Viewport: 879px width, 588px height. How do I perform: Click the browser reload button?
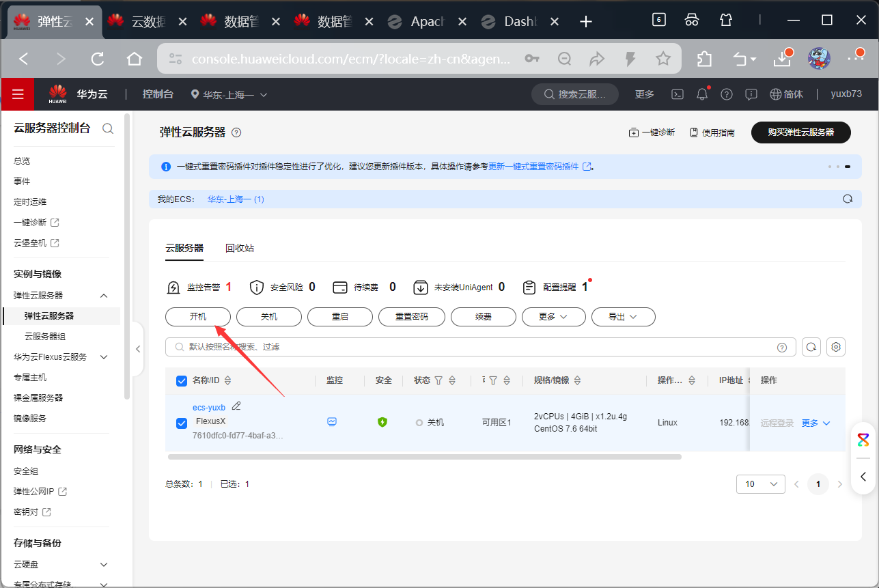point(97,59)
